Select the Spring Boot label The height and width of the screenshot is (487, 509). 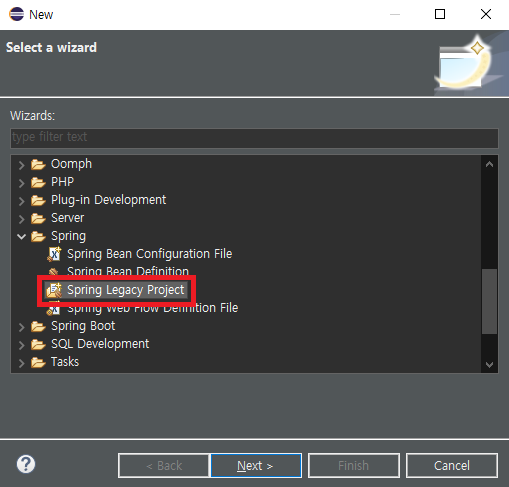tap(83, 326)
